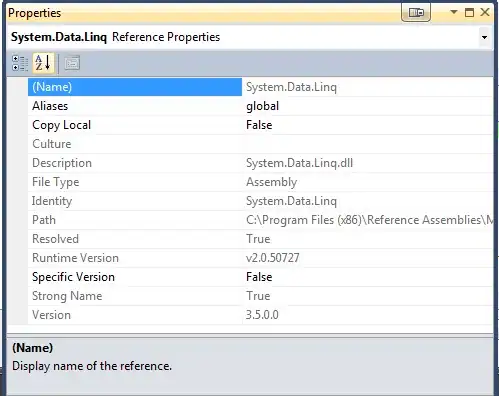Select the Runtime Version row
The image size is (499, 396).
(x=260, y=258)
